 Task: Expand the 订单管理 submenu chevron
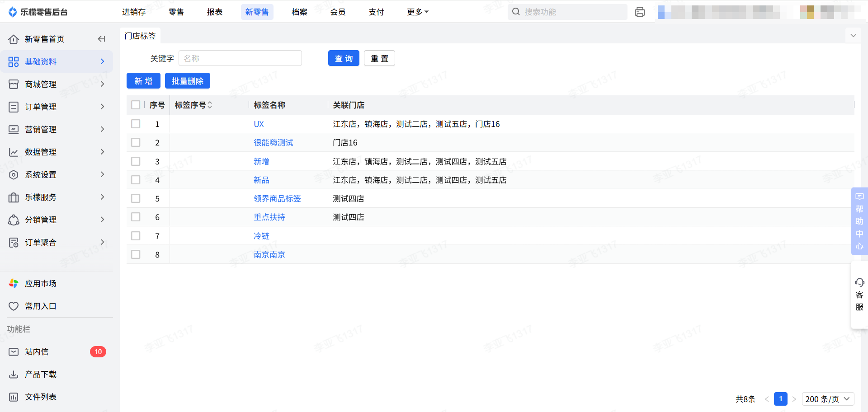point(103,107)
